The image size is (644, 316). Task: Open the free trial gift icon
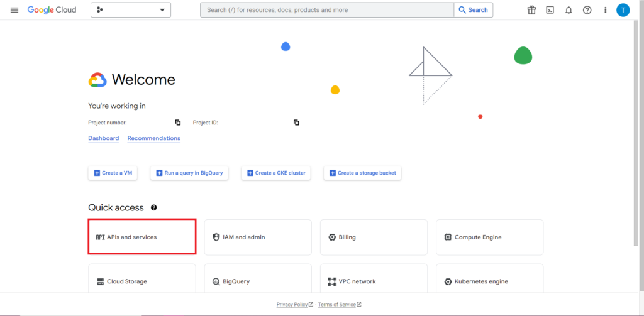(531, 10)
